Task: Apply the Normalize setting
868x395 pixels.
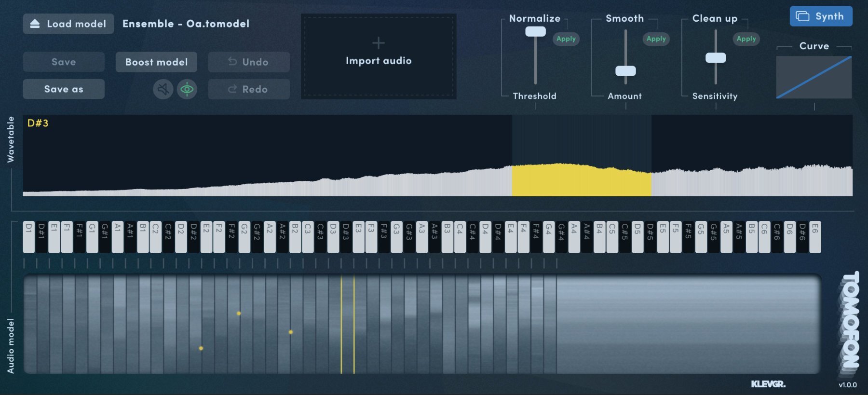Action: (566, 39)
